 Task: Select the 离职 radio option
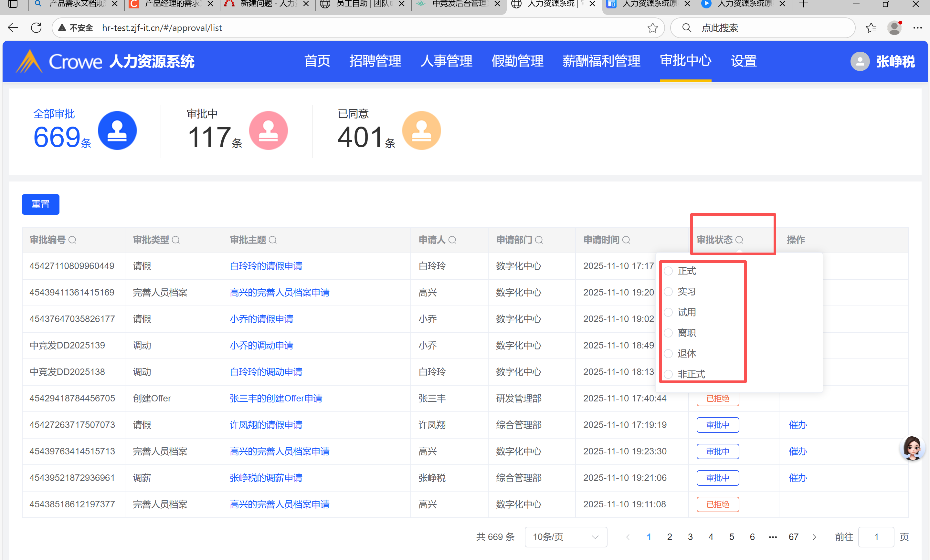[x=669, y=333]
